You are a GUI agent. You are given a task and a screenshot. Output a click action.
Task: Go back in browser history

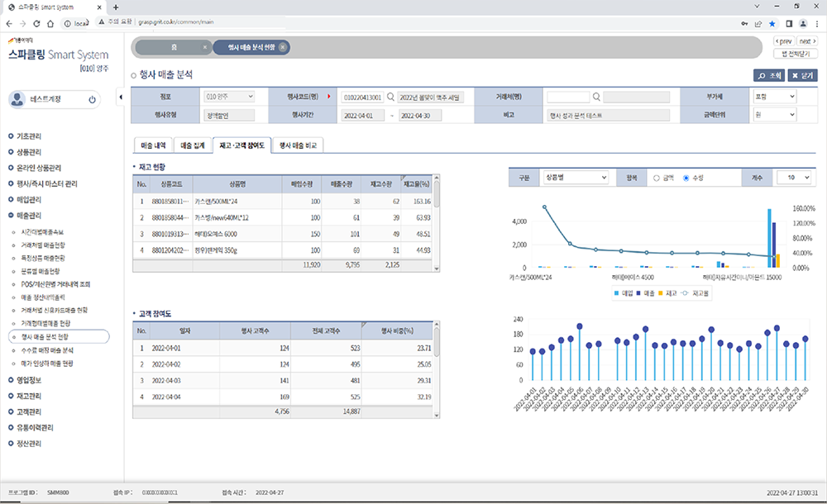pos(9,23)
